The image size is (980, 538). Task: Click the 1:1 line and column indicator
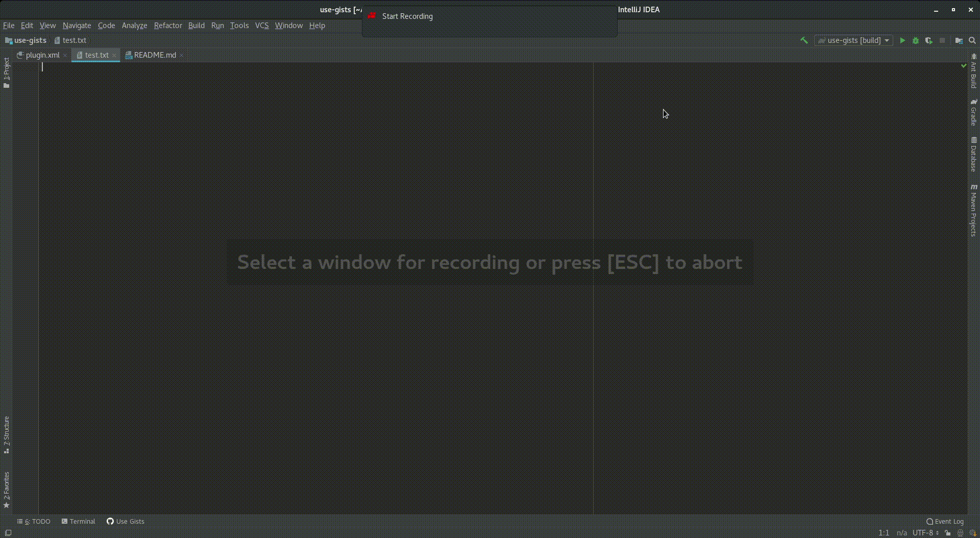pos(884,533)
